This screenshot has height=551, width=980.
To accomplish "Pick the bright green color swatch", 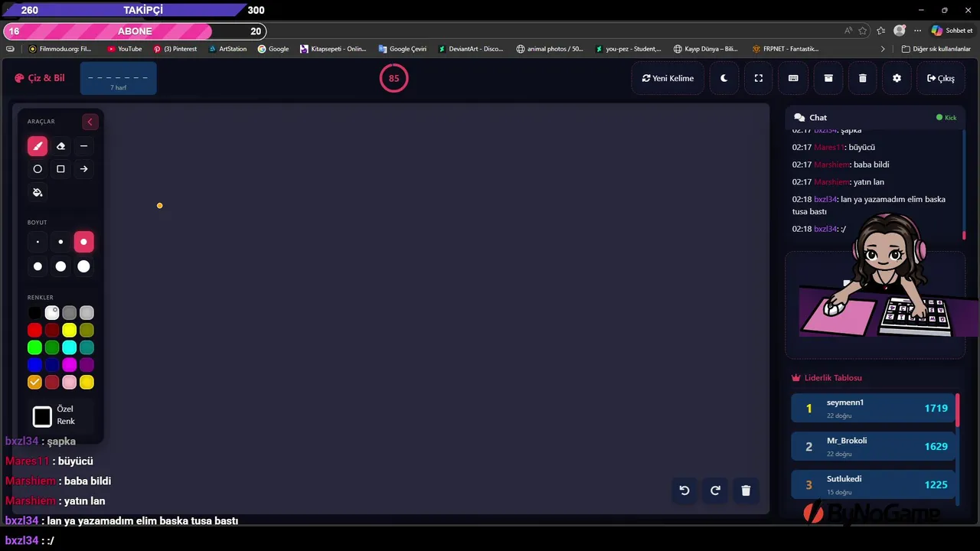I will click(x=34, y=347).
